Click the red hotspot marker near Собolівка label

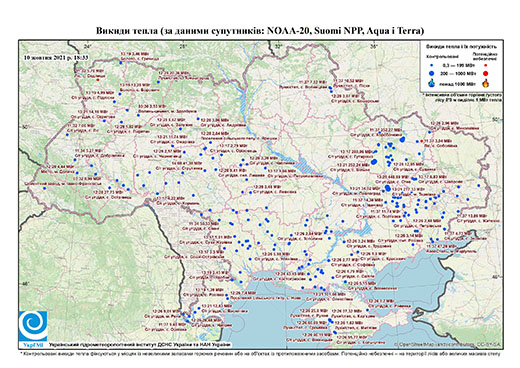tap(421, 141)
